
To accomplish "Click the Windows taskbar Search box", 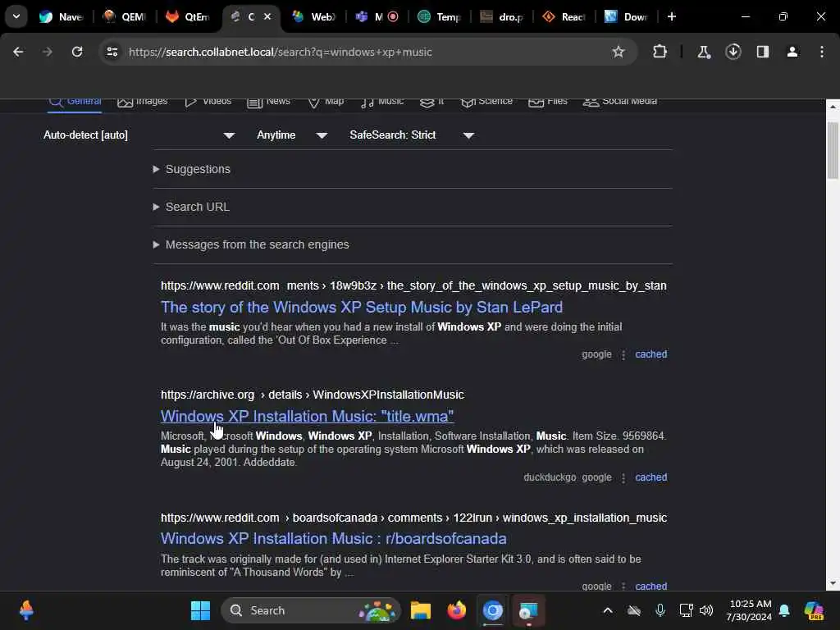I will click(311, 610).
